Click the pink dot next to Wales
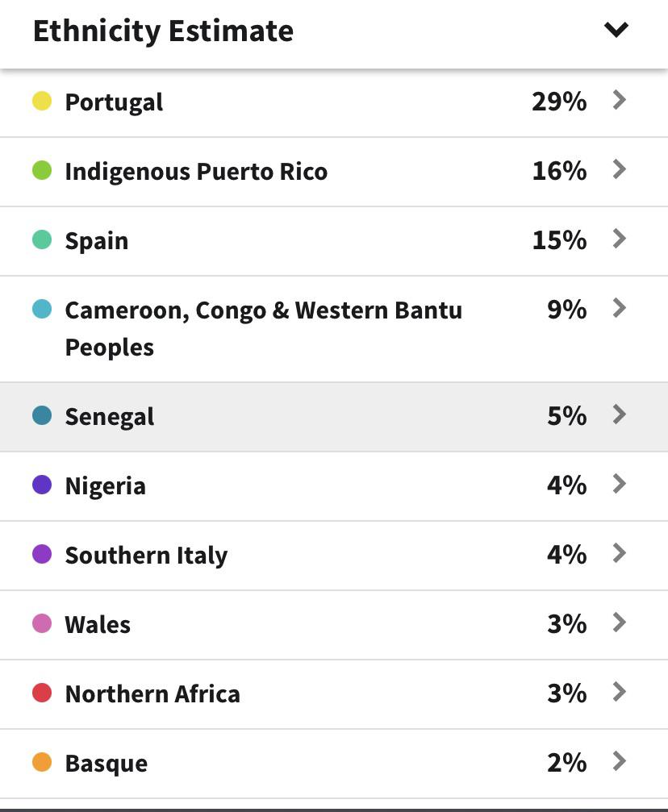 pos(44,623)
